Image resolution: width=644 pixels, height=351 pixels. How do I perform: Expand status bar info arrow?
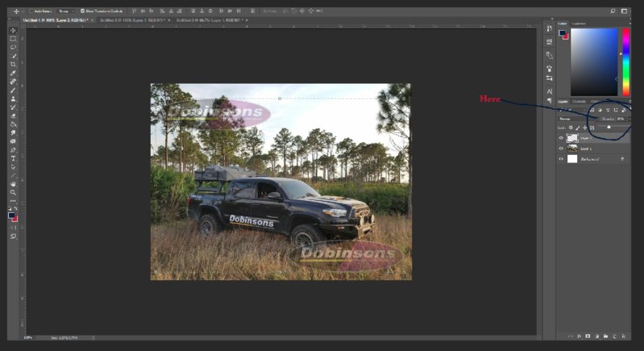pos(93,338)
